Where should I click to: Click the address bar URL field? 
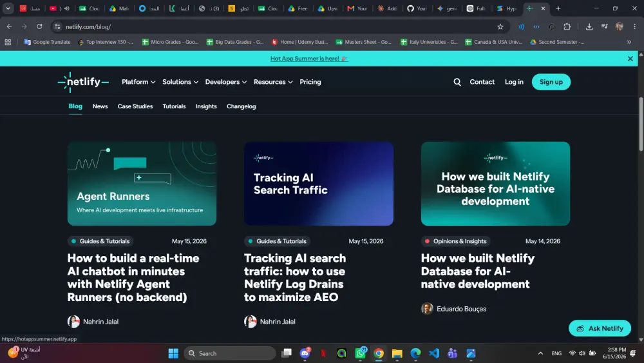tap(279, 26)
